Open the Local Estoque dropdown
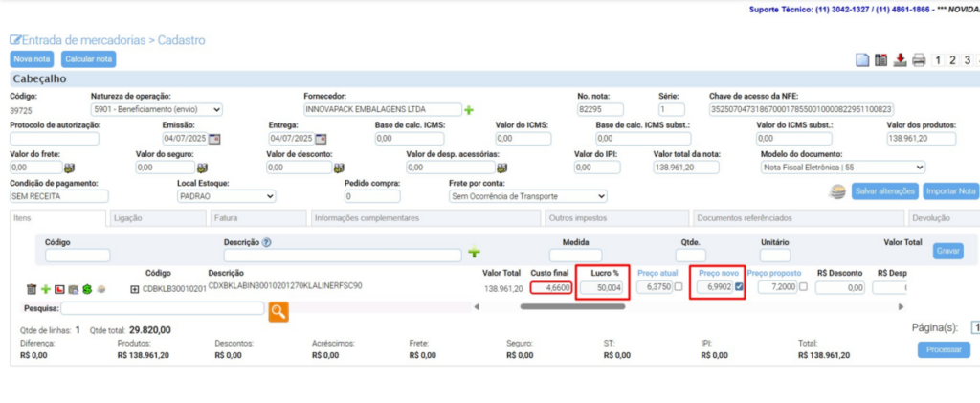This screenshot has width=980, height=403. point(226,196)
